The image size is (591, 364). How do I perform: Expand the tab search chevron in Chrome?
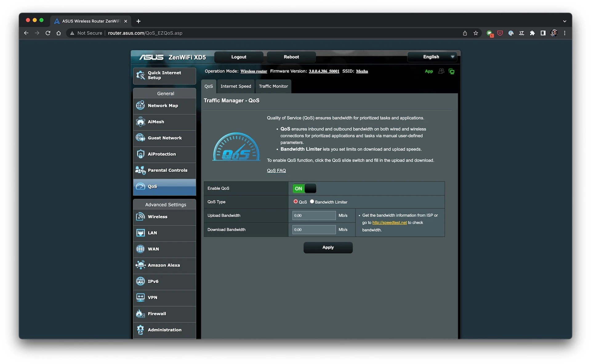pos(565,21)
